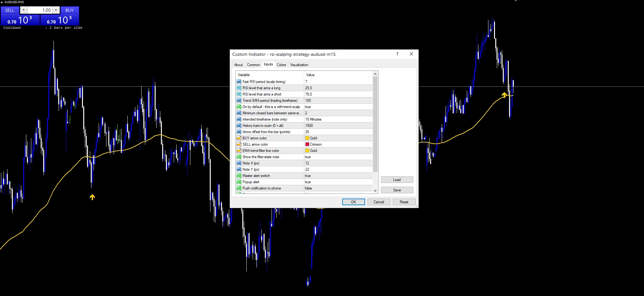Select the Colors tab
644x296 pixels.
pyautogui.click(x=281, y=65)
